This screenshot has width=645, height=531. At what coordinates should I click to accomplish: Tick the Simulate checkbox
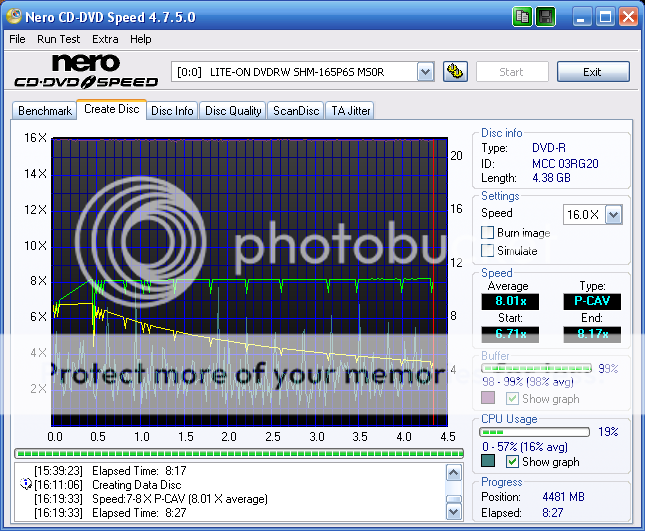click(488, 251)
